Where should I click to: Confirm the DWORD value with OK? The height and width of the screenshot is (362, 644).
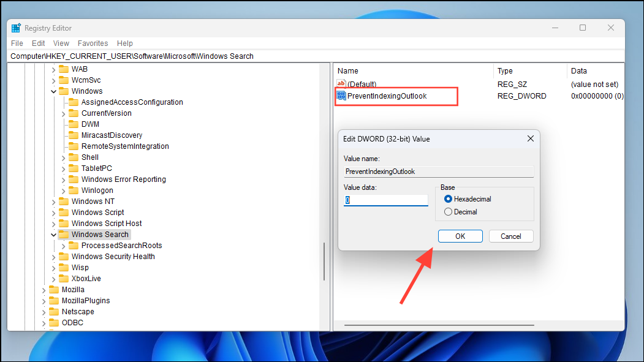tap(460, 236)
